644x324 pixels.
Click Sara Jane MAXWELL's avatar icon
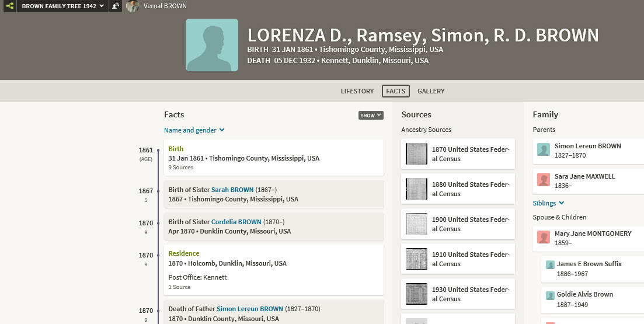[544, 179]
